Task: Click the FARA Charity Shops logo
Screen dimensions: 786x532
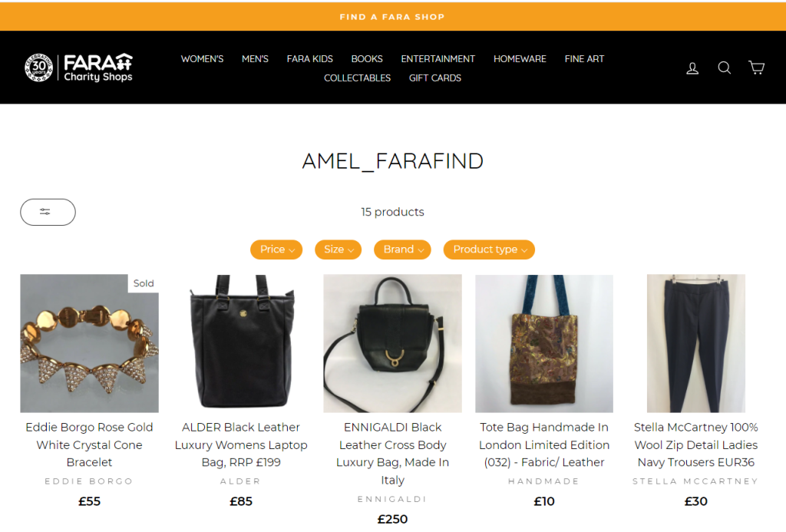Action: [79, 68]
